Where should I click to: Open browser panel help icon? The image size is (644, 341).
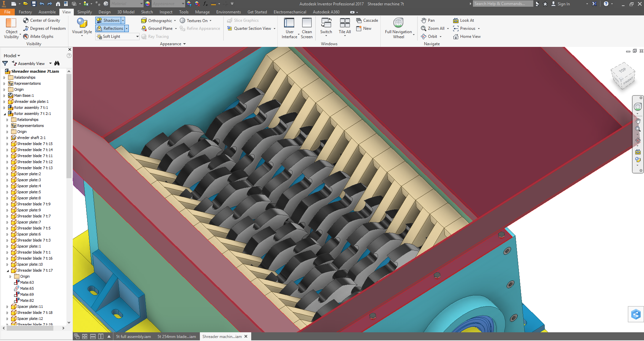[x=69, y=56]
